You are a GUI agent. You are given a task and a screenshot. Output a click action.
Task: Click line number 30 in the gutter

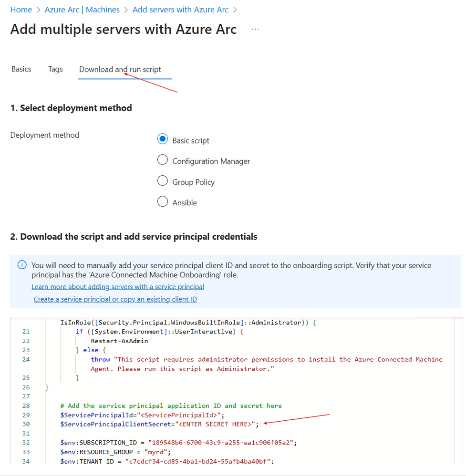(26, 424)
